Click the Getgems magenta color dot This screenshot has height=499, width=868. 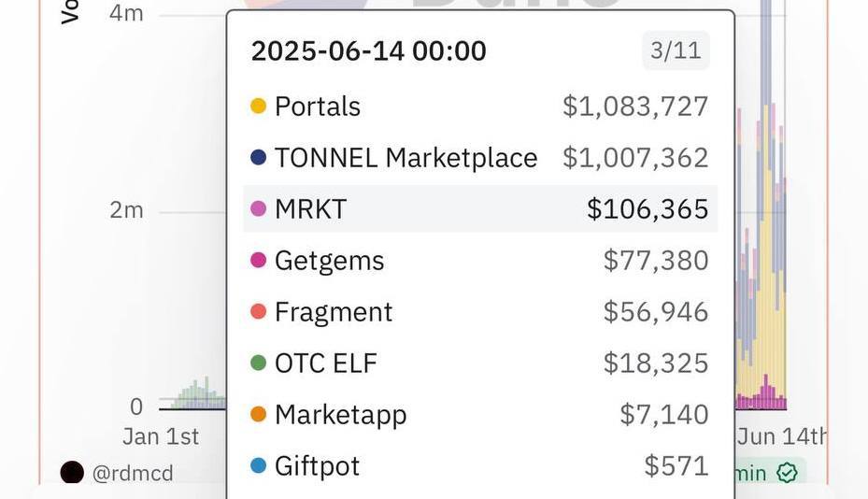pos(259,260)
